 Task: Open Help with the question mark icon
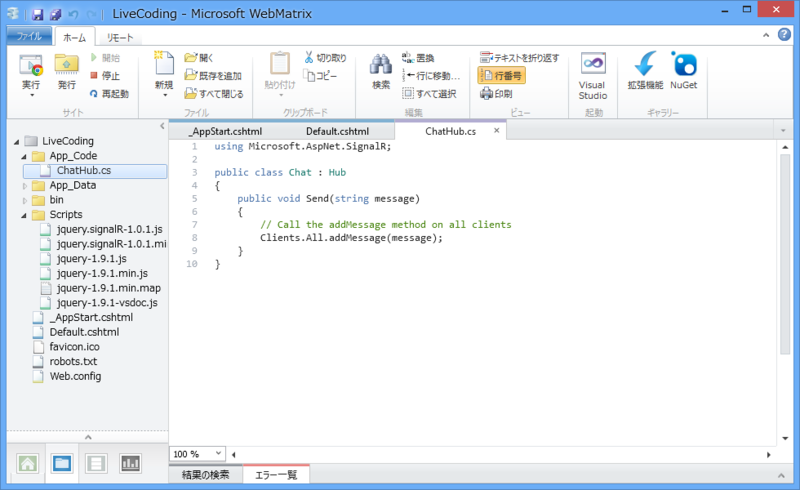pyautogui.click(x=784, y=34)
